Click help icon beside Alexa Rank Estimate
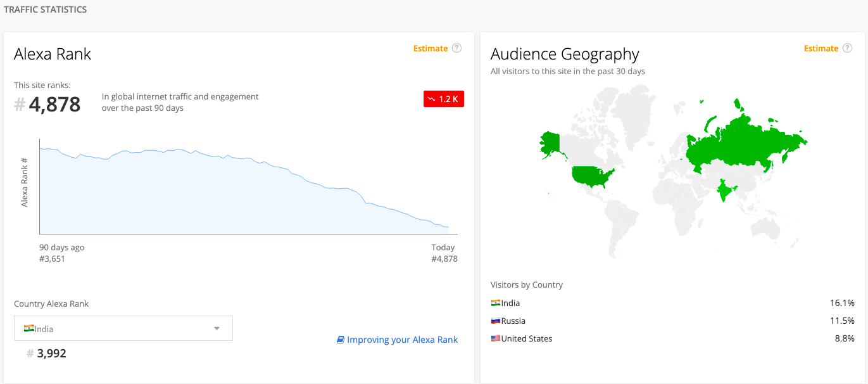Viewport: 868px width, 384px height. pos(456,48)
